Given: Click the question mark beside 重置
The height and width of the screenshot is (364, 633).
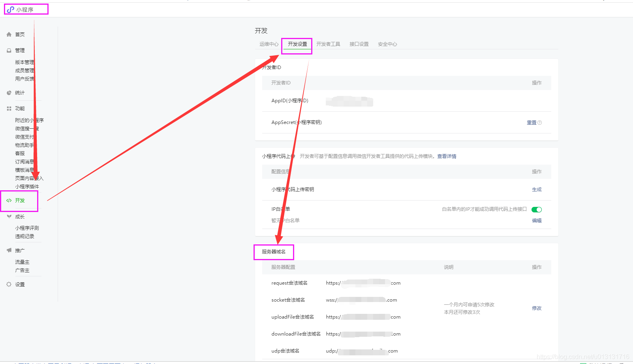Looking at the screenshot, I should 539,122.
